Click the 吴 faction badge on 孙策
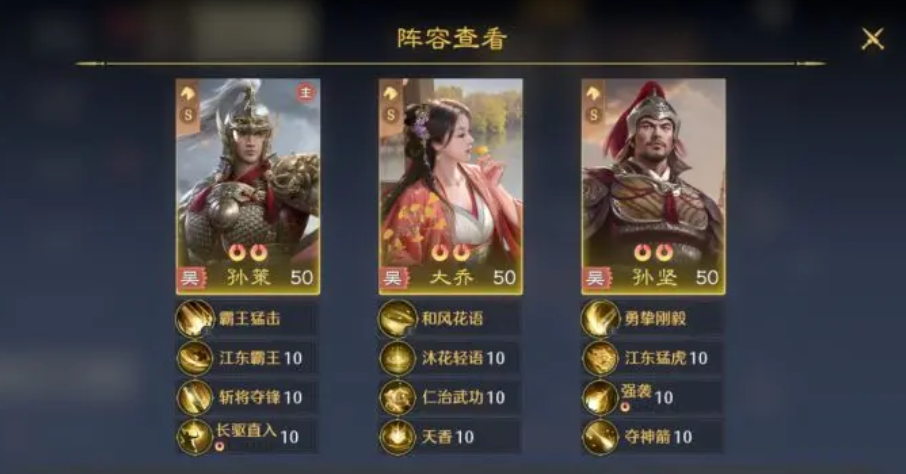906x474 pixels. (x=190, y=279)
